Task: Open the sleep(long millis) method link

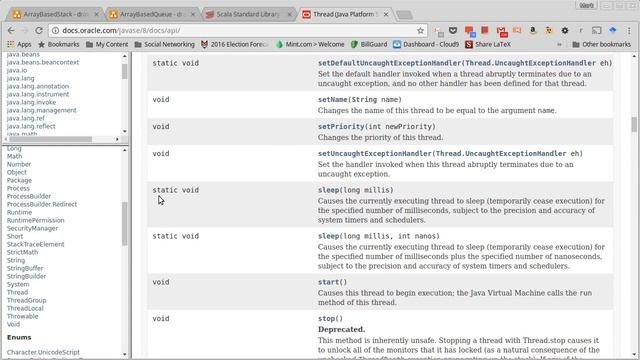Action: coord(329,190)
